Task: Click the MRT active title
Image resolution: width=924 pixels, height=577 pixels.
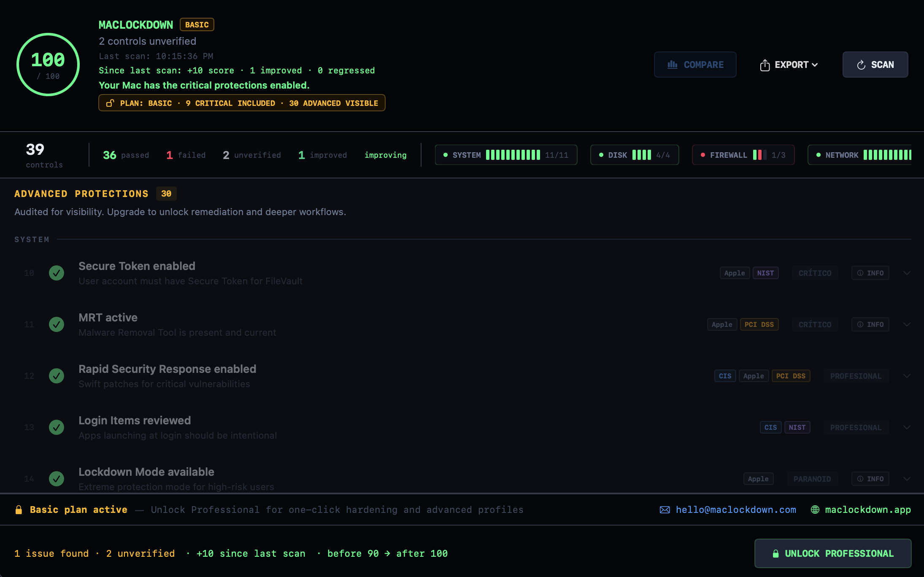Action: pyautogui.click(x=108, y=318)
